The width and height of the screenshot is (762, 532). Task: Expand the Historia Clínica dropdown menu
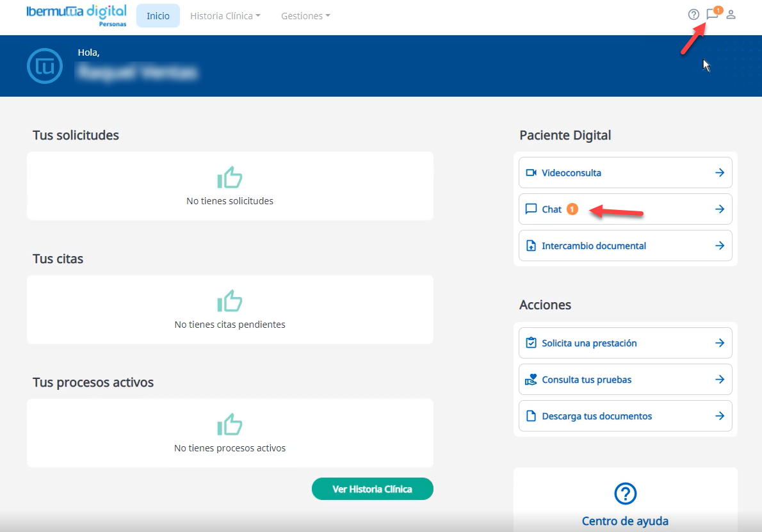click(x=225, y=16)
